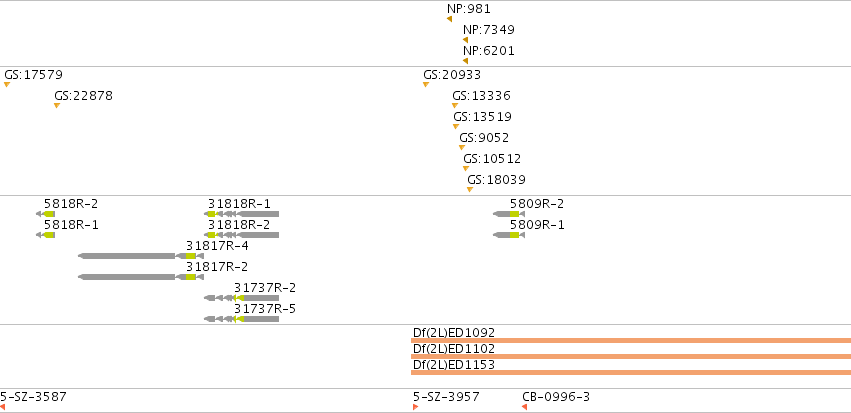This screenshot has width=851, height=413.
Task: Click the GS:18039 label
Action: [497, 180]
